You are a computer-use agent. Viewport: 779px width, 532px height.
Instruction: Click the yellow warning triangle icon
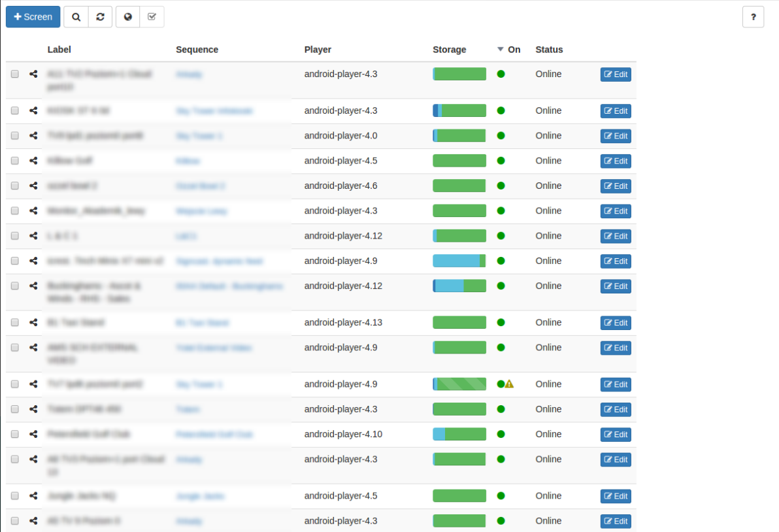coord(509,384)
